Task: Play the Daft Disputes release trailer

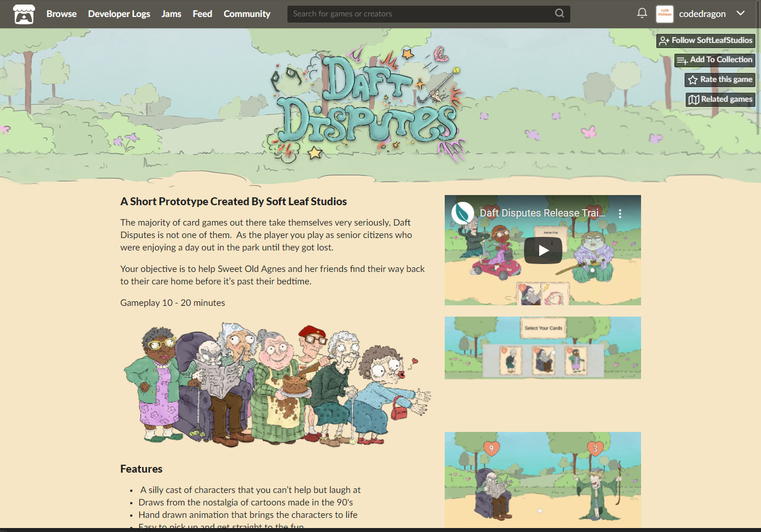Action: click(543, 250)
